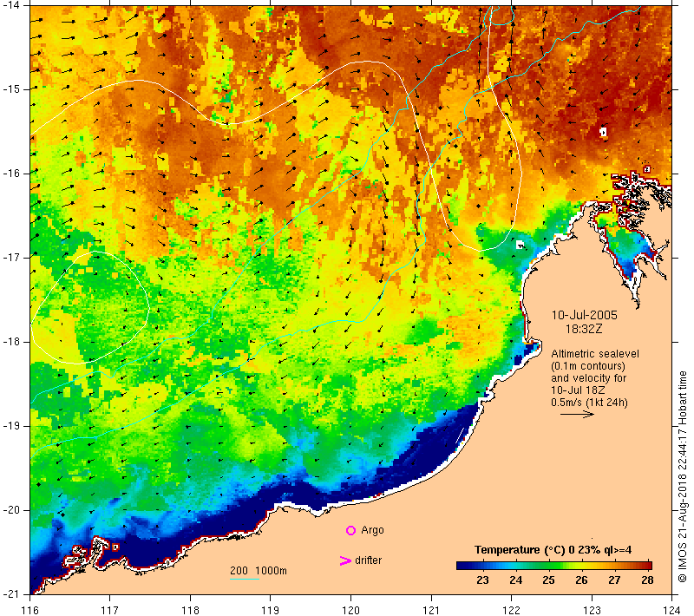
Task: Click the colorbar tick label '25'
Action: point(548,580)
